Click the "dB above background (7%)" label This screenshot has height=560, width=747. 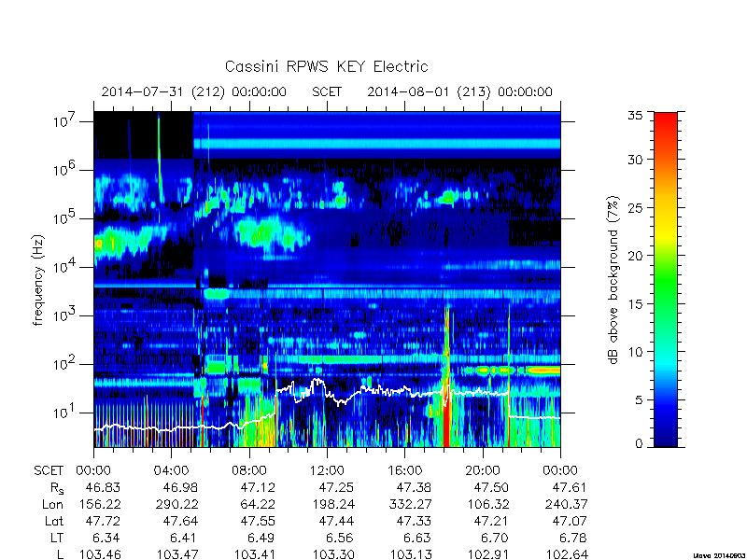tap(614, 280)
